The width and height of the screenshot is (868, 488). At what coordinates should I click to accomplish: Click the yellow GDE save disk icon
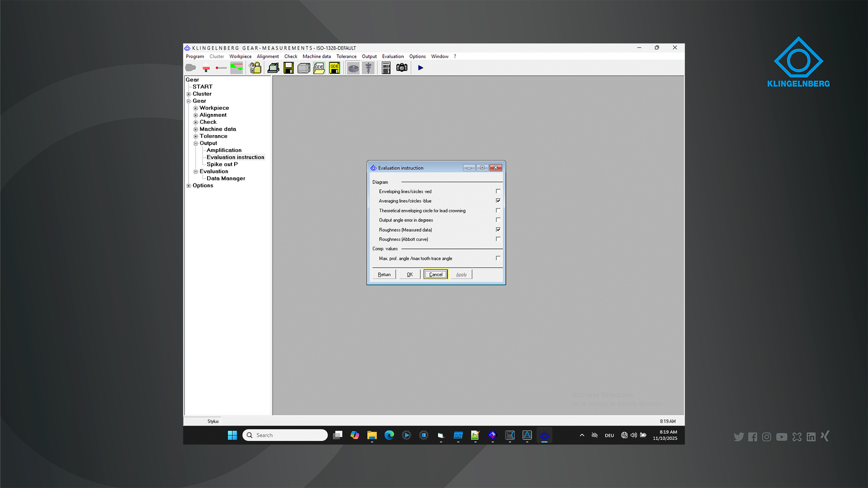[x=335, y=68]
